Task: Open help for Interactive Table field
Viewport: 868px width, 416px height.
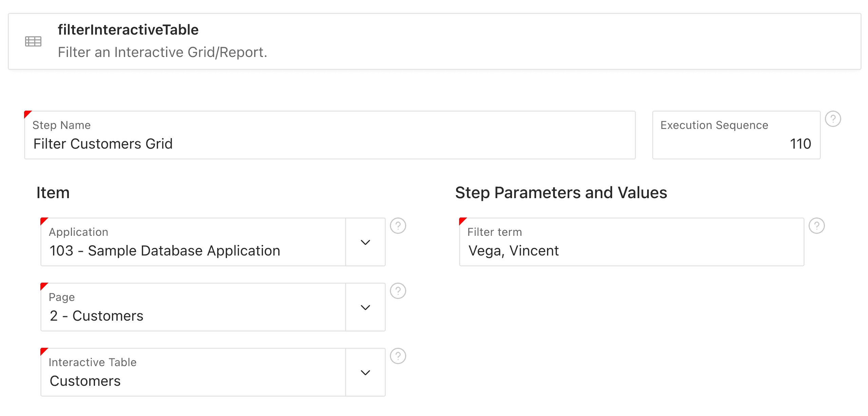Action: click(398, 356)
